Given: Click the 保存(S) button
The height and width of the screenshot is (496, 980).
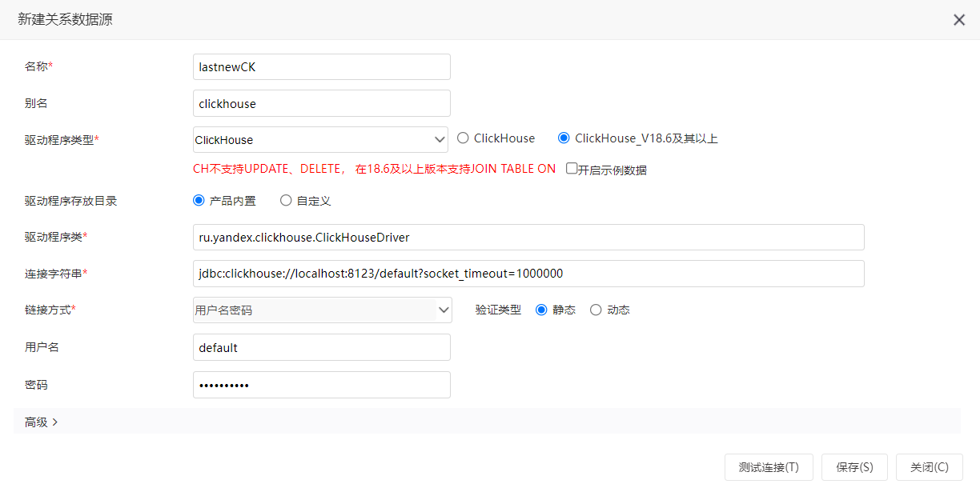Looking at the screenshot, I should [854, 467].
